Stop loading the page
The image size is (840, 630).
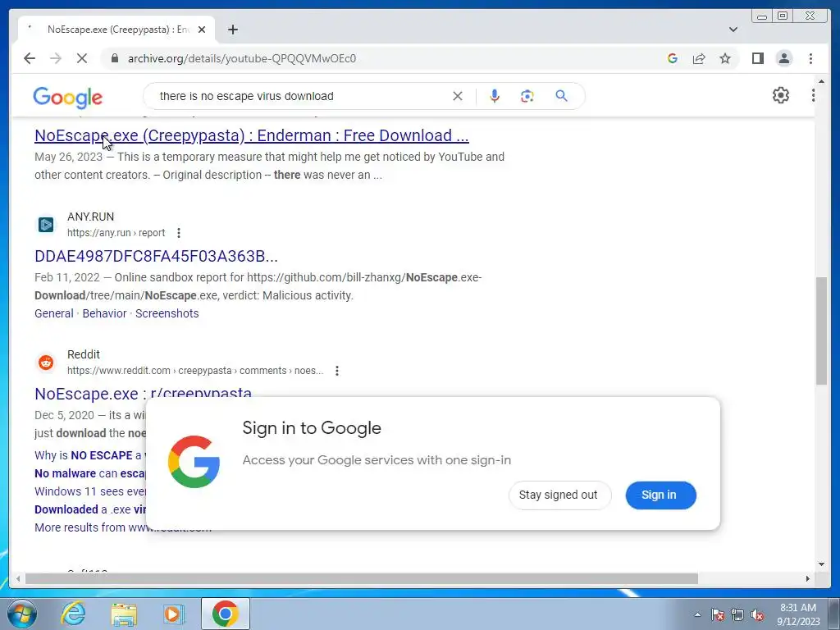tap(82, 58)
